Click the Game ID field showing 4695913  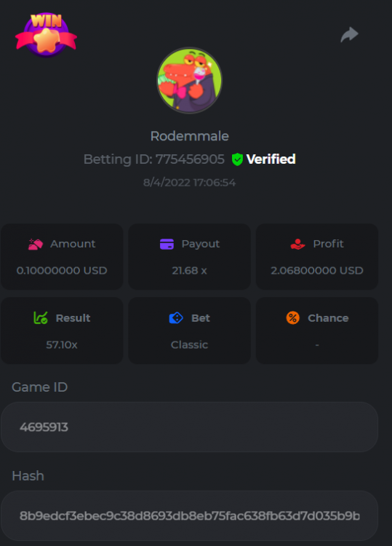pos(190,427)
